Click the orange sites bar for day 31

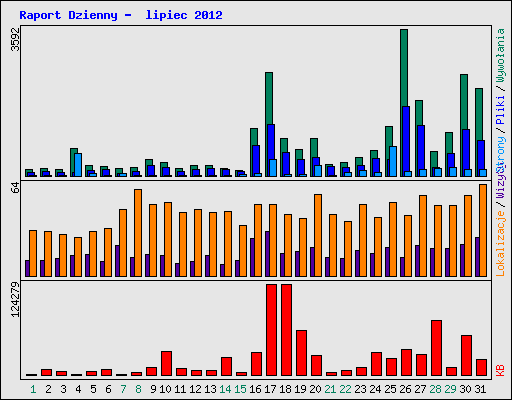click(x=483, y=230)
